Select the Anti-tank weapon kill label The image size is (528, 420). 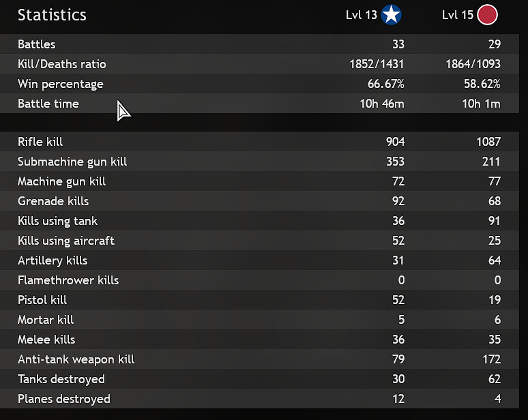76,359
